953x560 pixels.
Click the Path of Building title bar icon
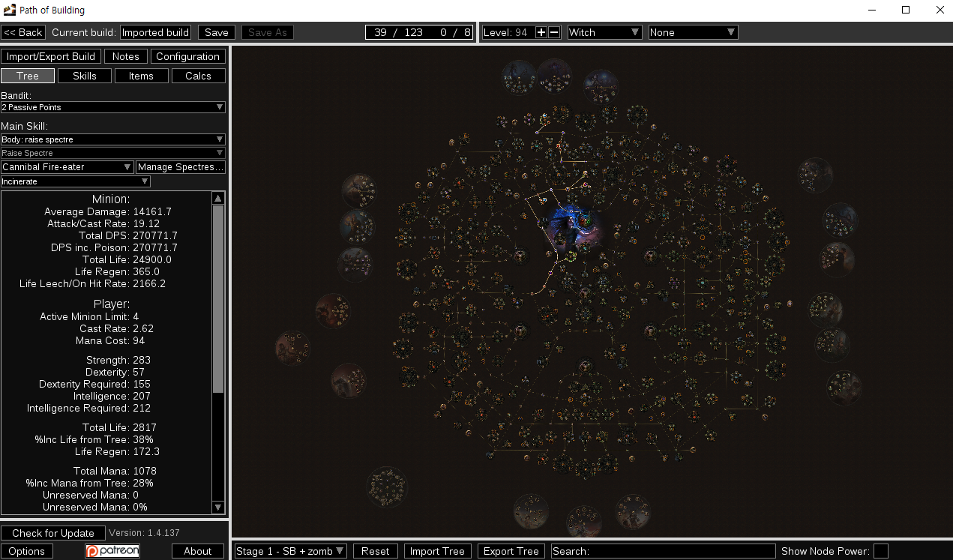[10, 10]
